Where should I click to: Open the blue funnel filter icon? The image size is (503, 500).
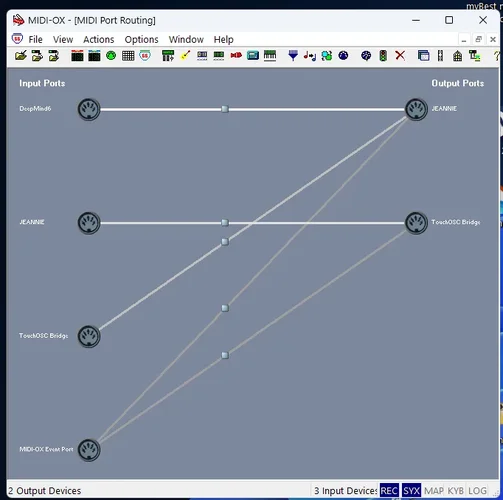click(x=293, y=56)
